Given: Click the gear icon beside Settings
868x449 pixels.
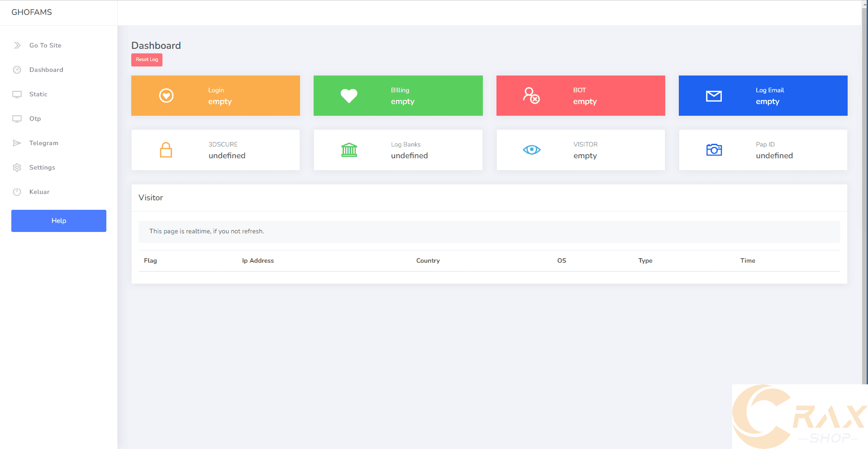Looking at the screenshot, I should click(x=17, y=167).
